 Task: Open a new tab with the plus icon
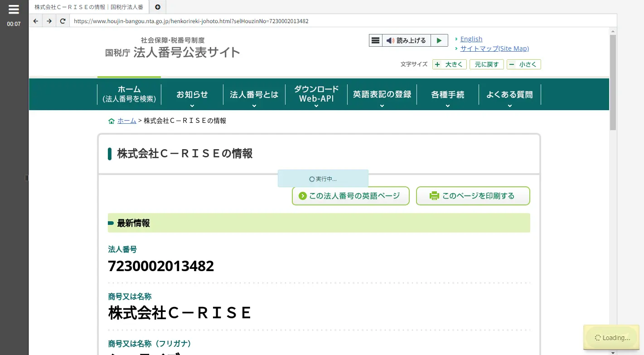pos(158,7)
